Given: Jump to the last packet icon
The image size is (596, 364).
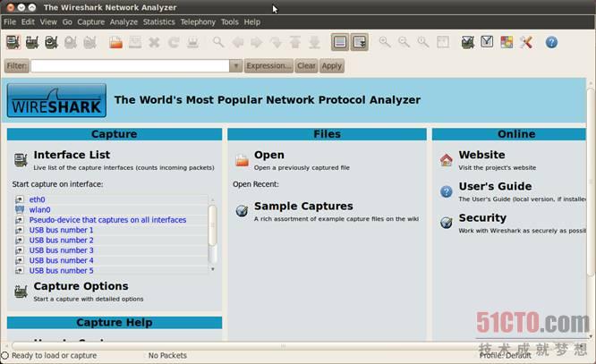Looking at the screenshot, I should [314, 42].
